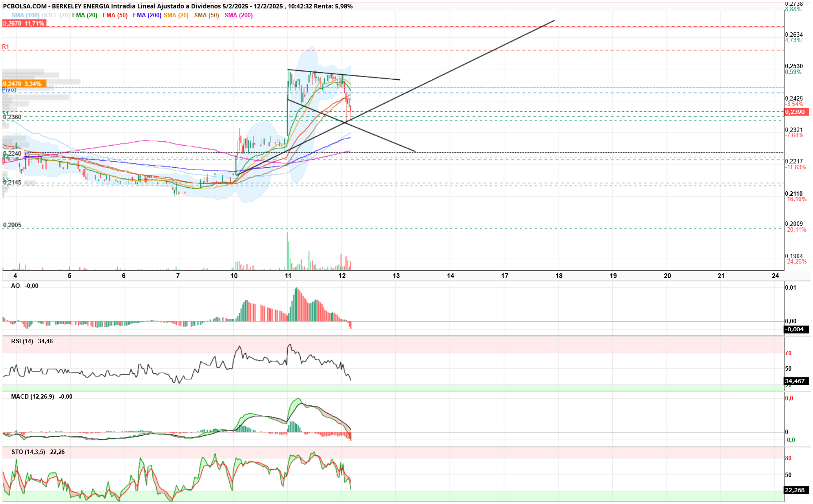813x504 pixels.
Task: Click date 12 on the time axis
Action: [342, 276]
